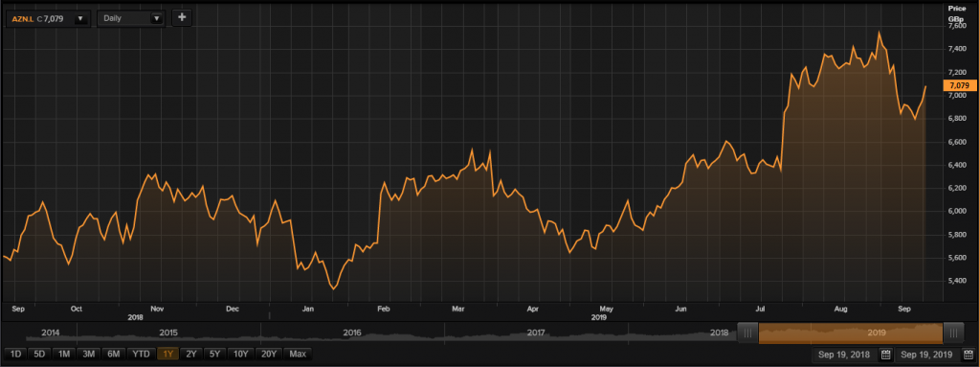Click 2016 in the navigator timeline
Screen dimensions: 980x367
[353, 332]
